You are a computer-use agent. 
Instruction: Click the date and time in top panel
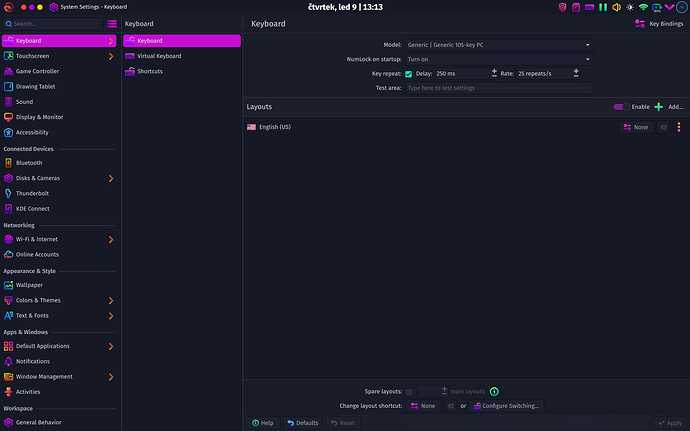[345, 7]
